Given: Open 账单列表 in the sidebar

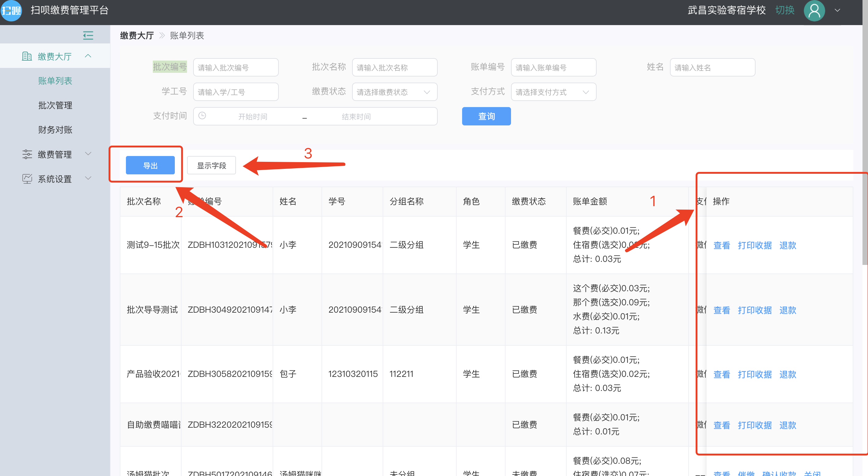Looking at the screenshot, I should (55, 81).
